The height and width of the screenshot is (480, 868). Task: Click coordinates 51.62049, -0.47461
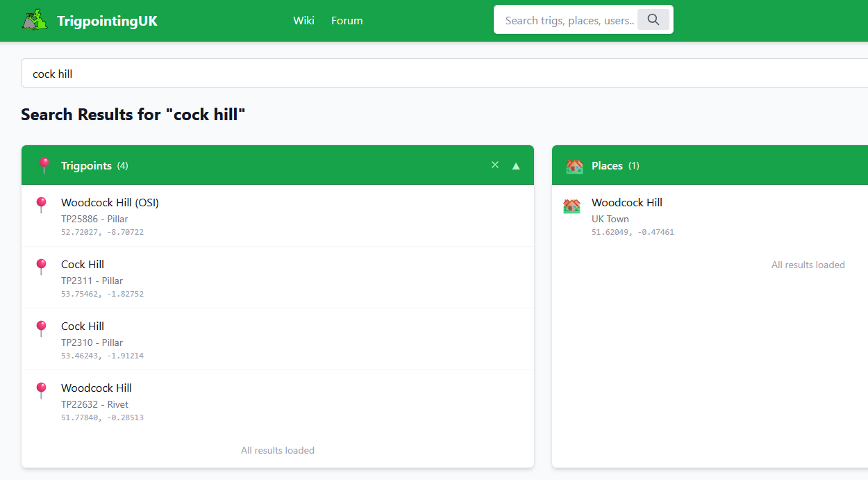[633, 232]
